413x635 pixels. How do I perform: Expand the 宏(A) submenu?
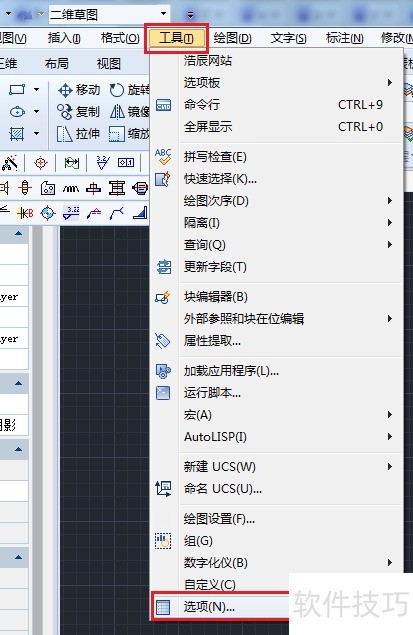point(275,415)
